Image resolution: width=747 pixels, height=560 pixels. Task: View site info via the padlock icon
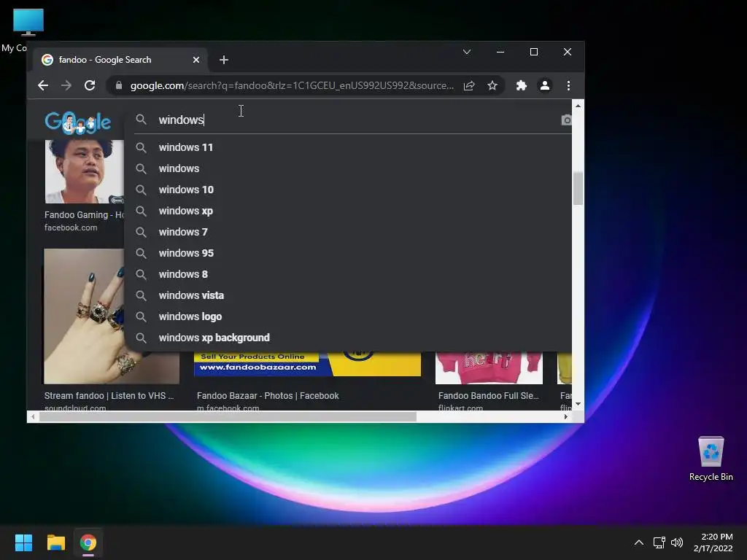[119, 86]
